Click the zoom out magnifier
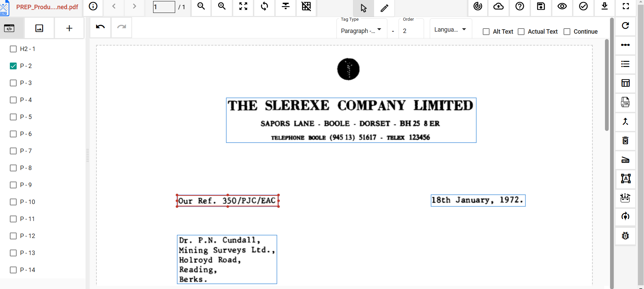The height and width of the screenshot is (289, 644). 201,6
